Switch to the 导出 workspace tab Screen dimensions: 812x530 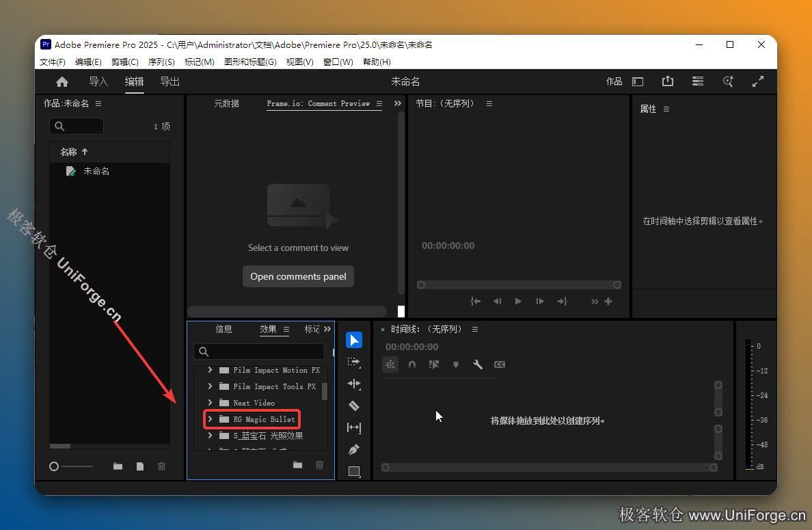coord(170,81)
